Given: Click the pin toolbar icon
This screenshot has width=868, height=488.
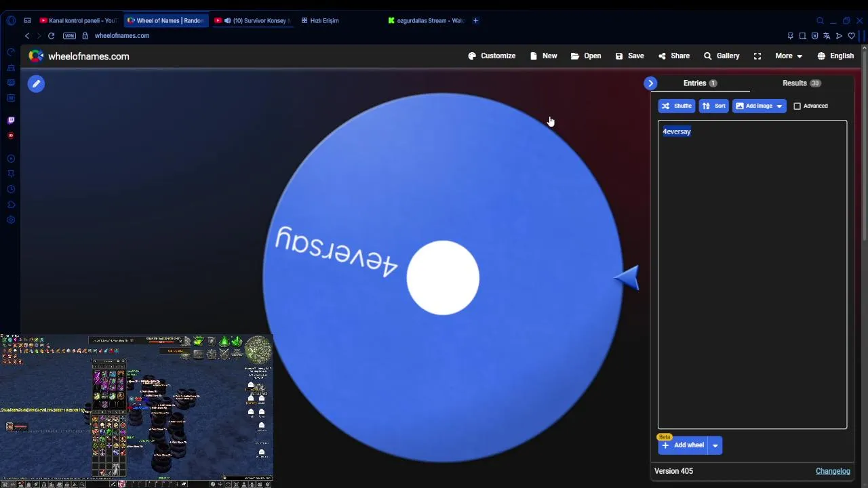Looking at the screenshot, I should pyautogui.click(x=790, y=36).
